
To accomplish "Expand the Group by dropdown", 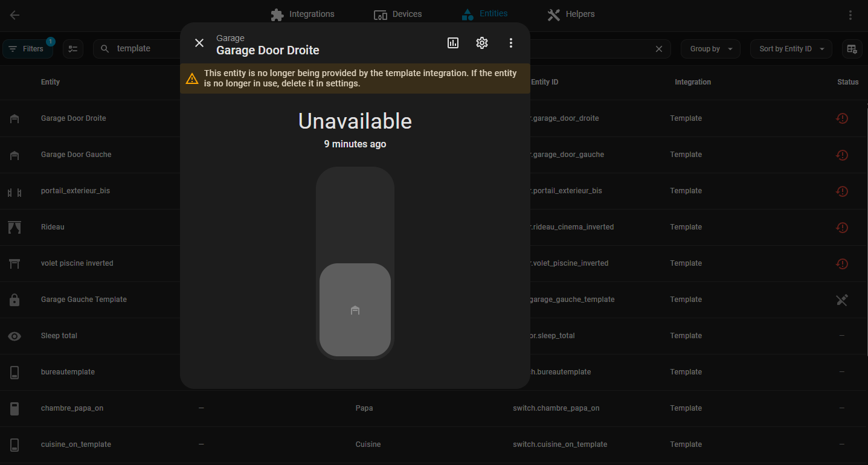I will click(710, 49).
